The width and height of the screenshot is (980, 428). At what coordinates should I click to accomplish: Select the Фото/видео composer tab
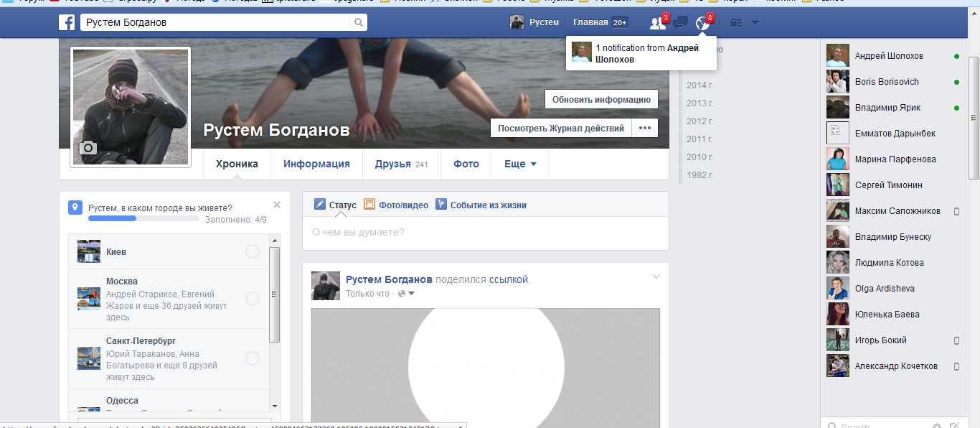pos(396,205)
